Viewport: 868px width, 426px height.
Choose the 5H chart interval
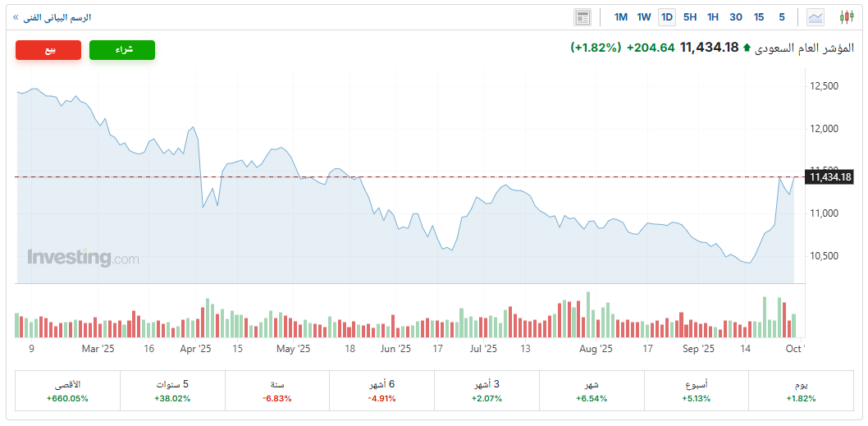[690, 17]
